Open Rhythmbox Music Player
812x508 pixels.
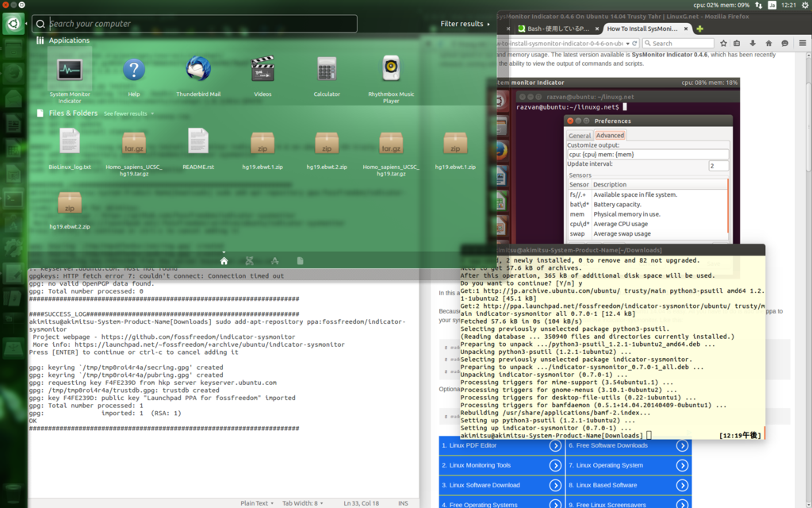click(391, 78)
